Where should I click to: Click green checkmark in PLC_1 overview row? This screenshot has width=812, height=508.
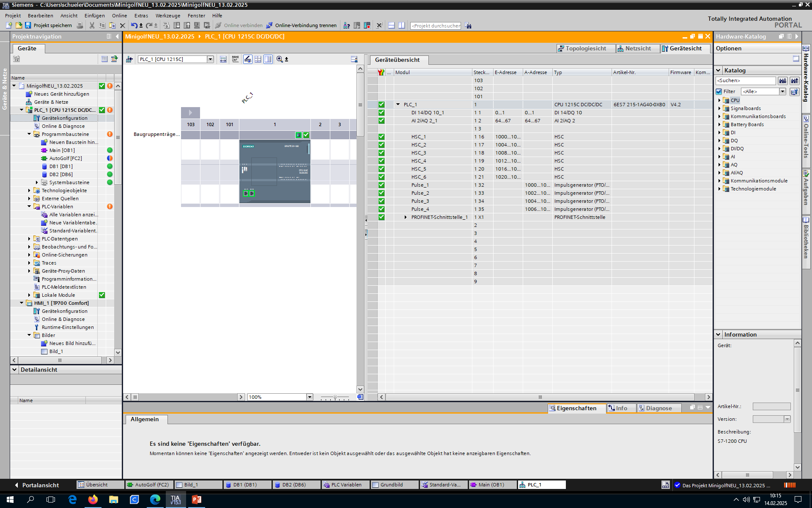tap(381, 105)
